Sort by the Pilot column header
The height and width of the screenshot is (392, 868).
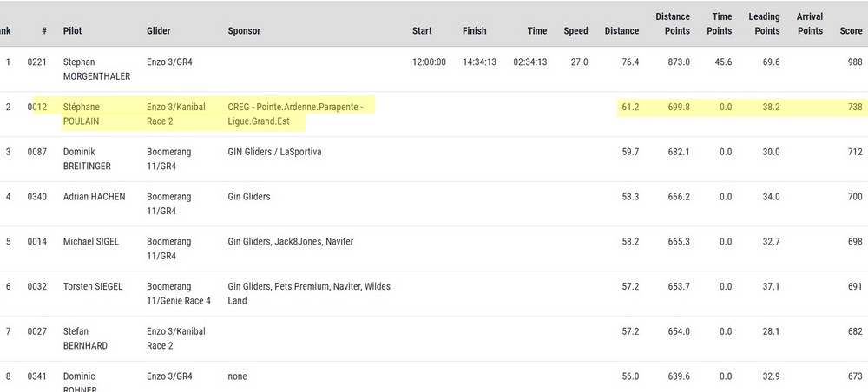click(x=73, y=31)
